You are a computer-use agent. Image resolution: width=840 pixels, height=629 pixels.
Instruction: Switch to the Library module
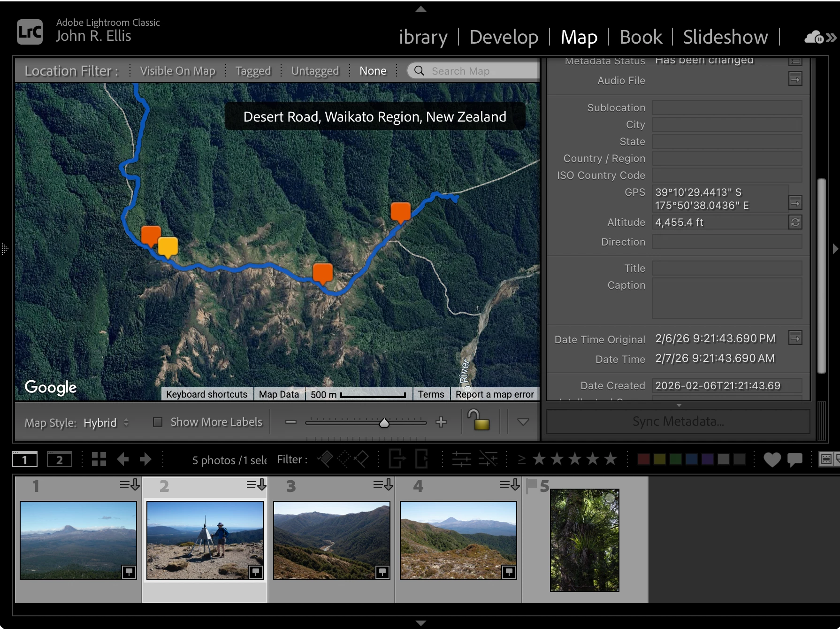point(423,37)
